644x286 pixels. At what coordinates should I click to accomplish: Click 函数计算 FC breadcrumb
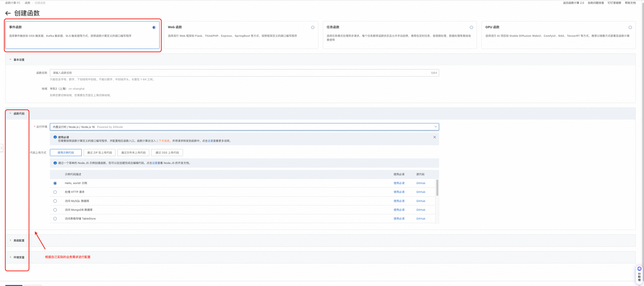pyautogui.click(x=13, y=3)
